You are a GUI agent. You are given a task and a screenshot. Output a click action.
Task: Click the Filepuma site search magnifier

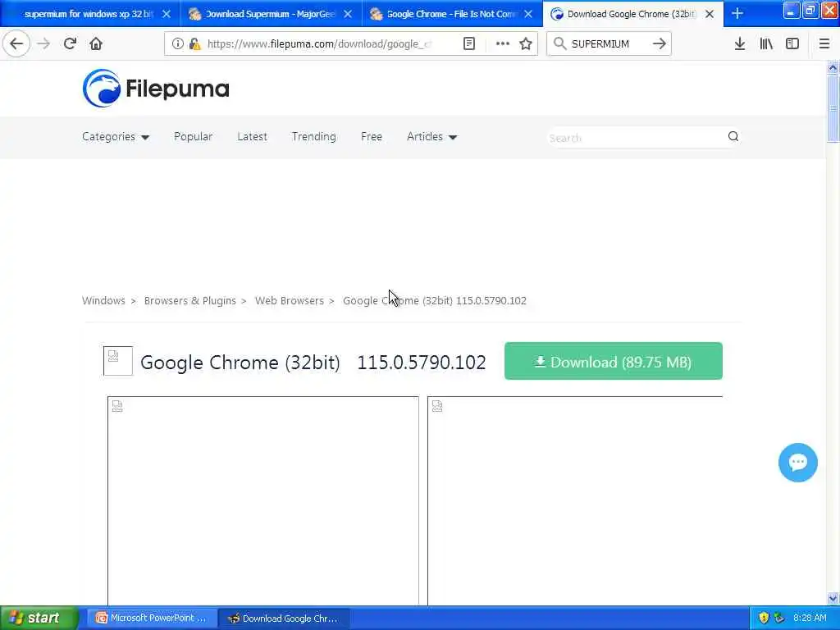pos(733,137)
